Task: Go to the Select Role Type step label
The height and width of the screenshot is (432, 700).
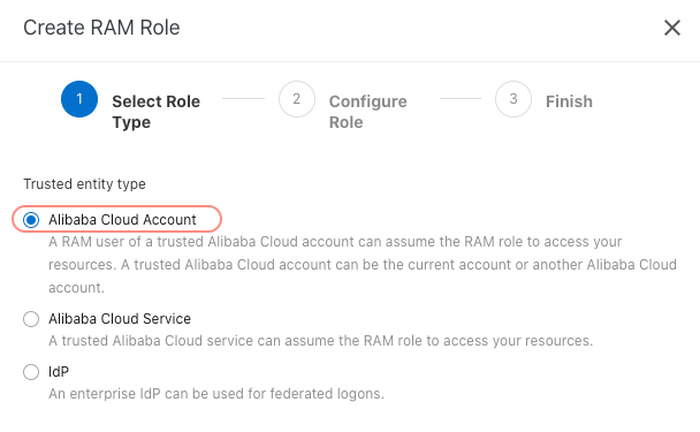Action: click(155, 112)
